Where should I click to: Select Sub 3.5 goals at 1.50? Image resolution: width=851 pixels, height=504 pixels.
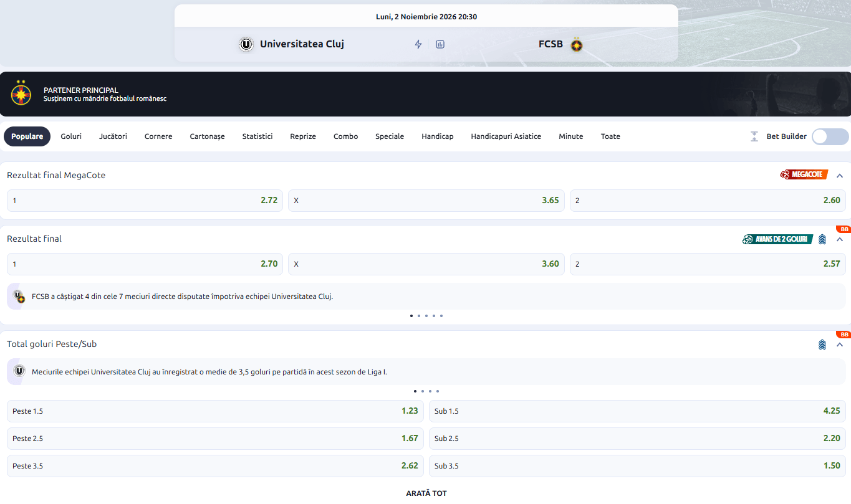tap(637, 466)
